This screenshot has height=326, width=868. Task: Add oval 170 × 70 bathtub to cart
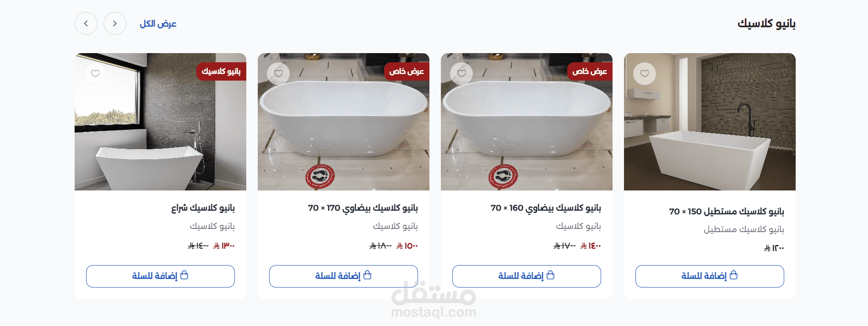[x=343, y=276]
